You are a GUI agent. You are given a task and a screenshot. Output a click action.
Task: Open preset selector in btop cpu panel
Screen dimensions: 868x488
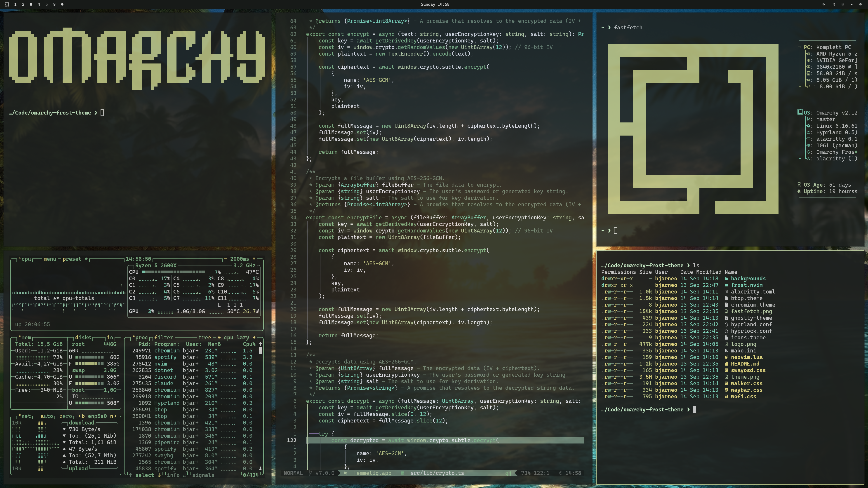pos(72,259)
